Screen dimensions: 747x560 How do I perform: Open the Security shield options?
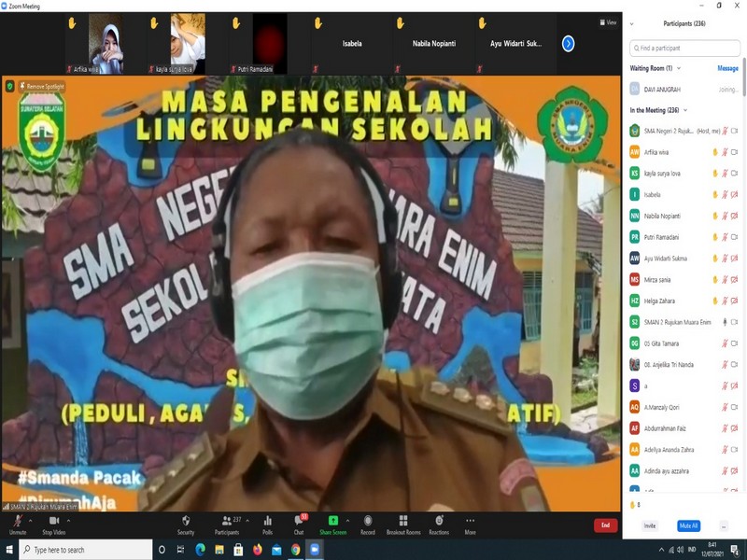(186, 523)
